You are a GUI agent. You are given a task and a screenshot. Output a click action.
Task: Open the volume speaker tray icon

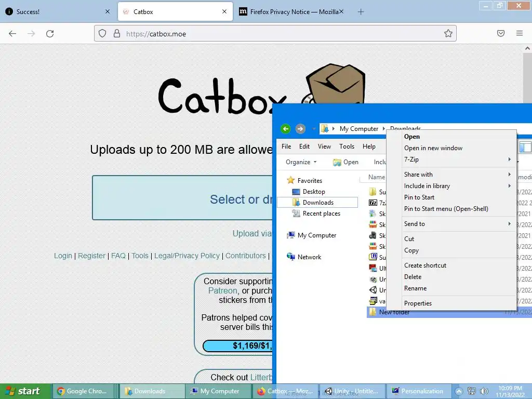(x=484, y=391)
